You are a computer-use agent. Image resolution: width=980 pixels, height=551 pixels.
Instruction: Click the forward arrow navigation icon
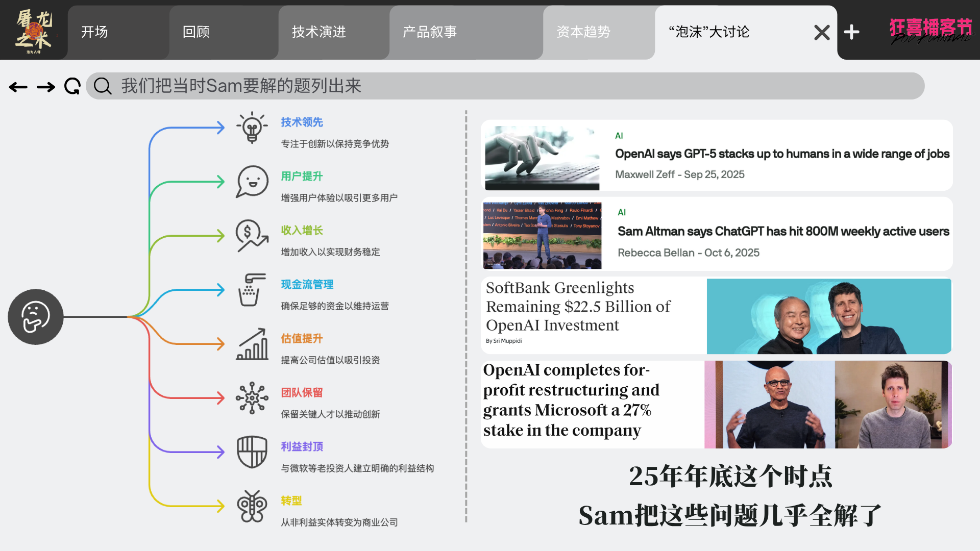[x=46, y=87]
